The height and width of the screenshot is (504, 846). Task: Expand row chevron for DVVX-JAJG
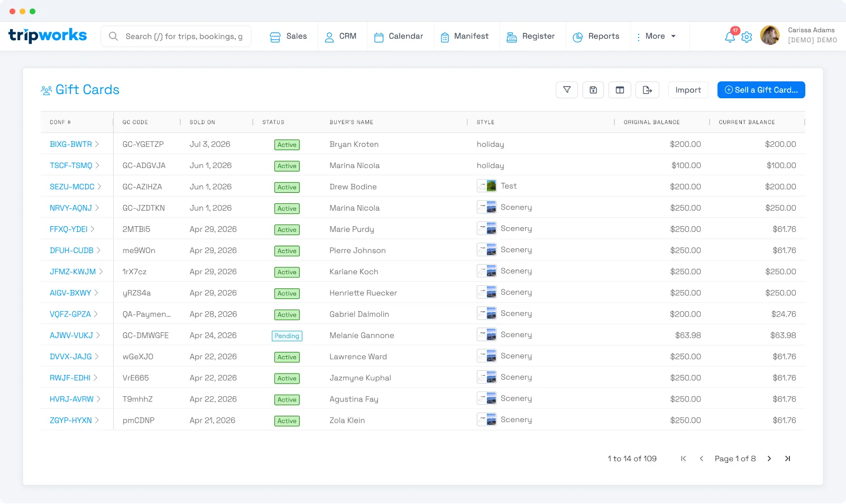click(97, 357)
